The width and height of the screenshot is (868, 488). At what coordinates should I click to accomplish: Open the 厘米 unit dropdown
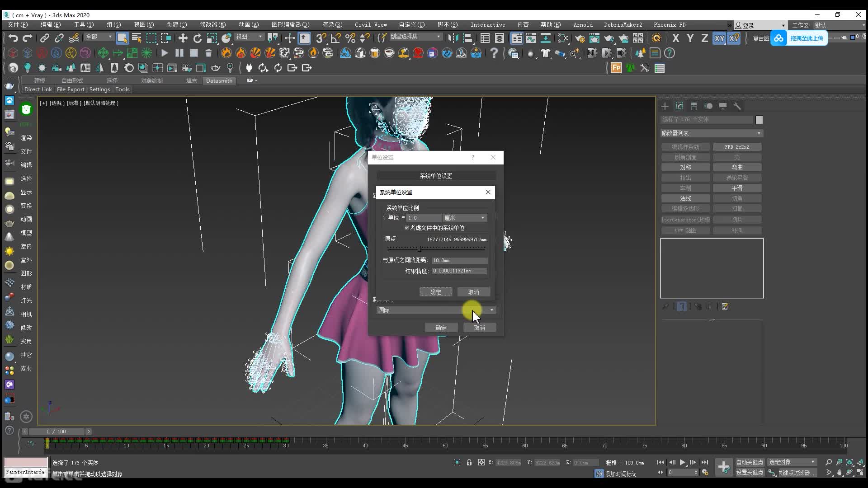[465, 218]
